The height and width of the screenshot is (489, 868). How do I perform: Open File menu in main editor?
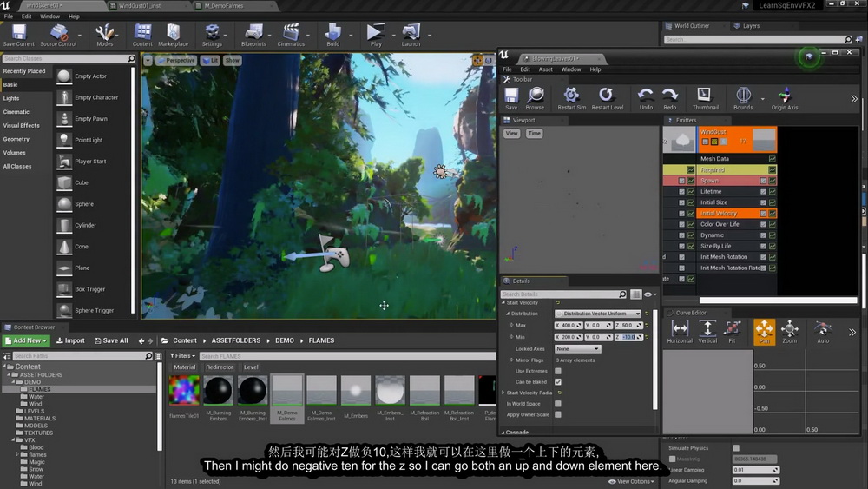tap(9, 16)
